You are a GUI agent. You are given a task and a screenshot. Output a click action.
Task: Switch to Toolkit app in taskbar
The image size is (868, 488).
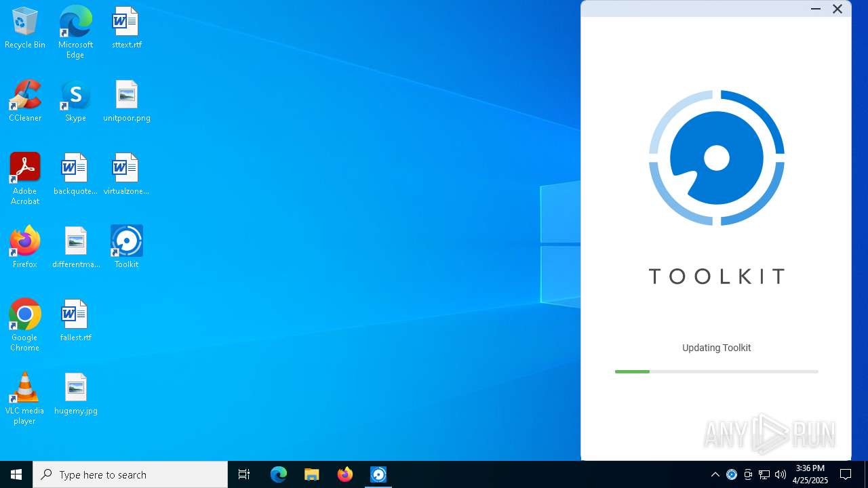tap(378, 474)
